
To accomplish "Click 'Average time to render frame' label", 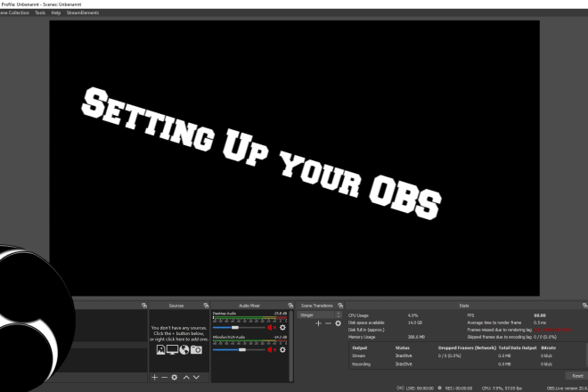I will coord(494,323).
